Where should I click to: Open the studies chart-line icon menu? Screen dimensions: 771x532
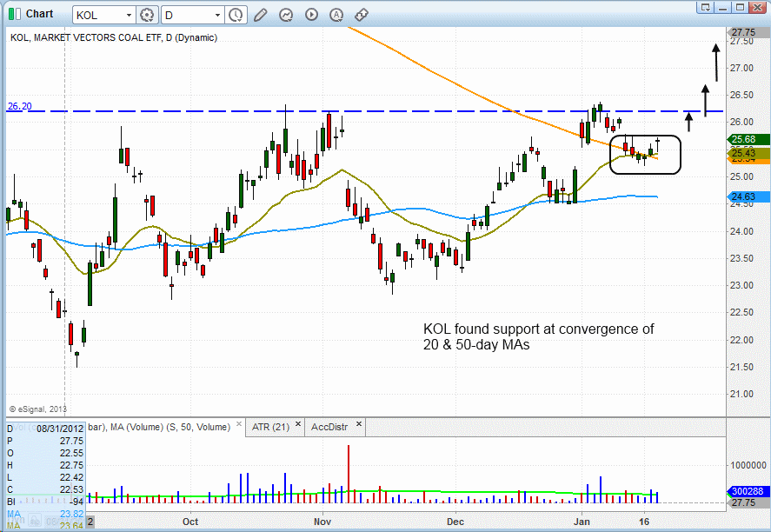click(286, 15)
